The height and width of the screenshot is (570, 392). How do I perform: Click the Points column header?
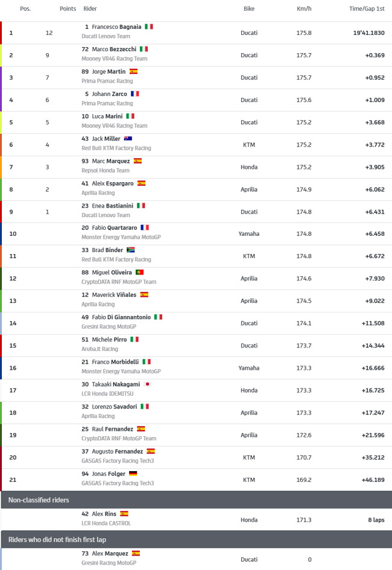pyautogui.click(x=68, y=8)
